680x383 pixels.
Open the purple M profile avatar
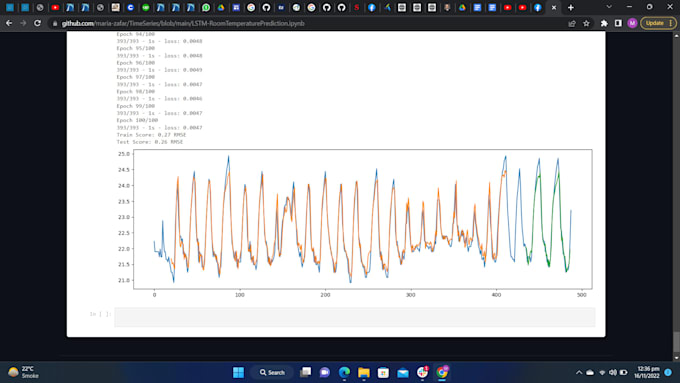(x=632, y=23)
